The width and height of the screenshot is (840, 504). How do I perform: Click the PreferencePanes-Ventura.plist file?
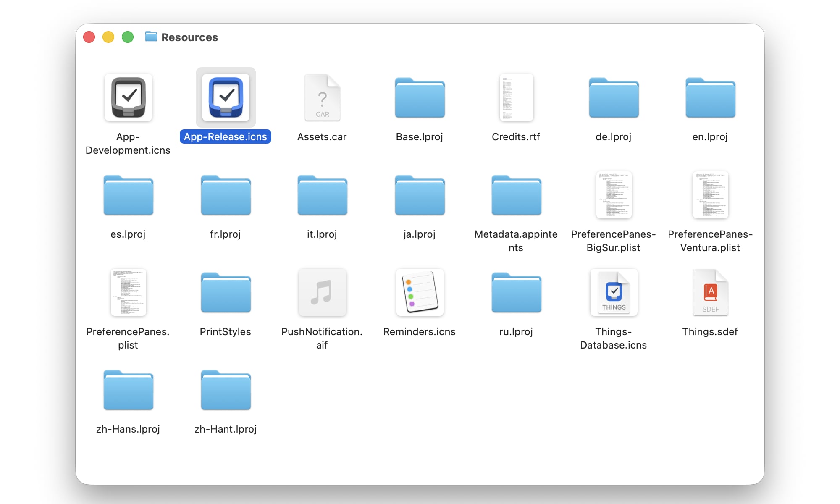pos(710,195)
